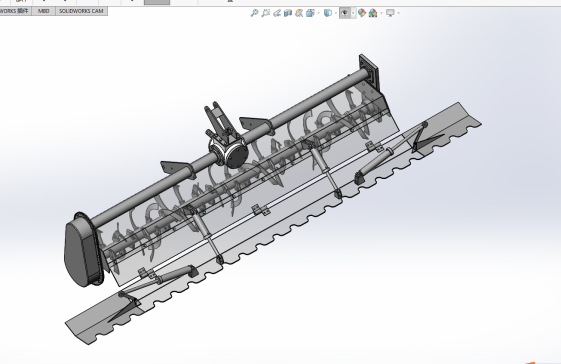Toggle the Hide/Show Items eye icon
561x364 pixels.
click(345, 13)
